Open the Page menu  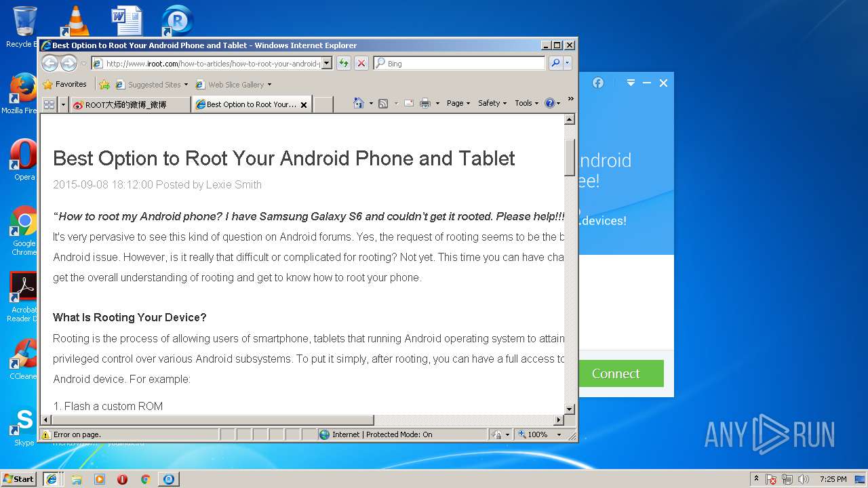tap(458, 103)
